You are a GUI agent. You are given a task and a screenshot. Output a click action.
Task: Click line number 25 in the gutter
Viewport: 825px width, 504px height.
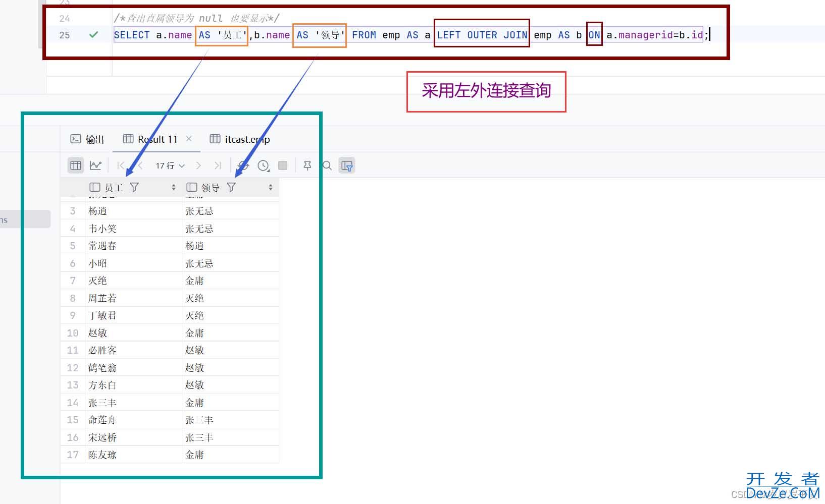(65, 35)
